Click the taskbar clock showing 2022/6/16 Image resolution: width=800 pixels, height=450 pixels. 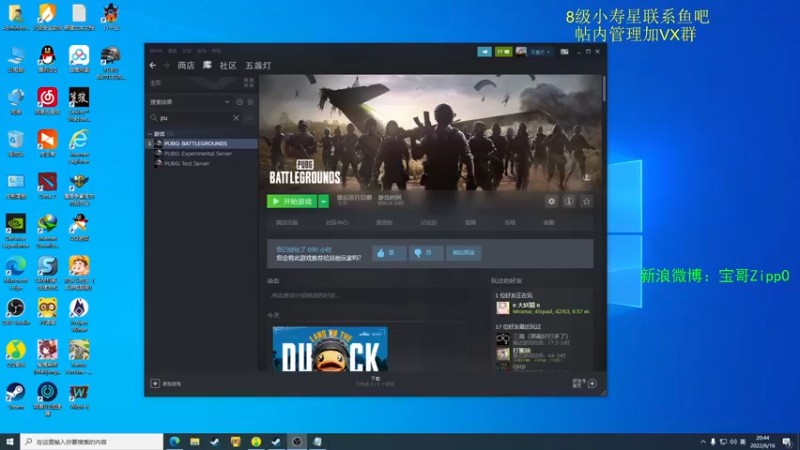pos(763,441)
